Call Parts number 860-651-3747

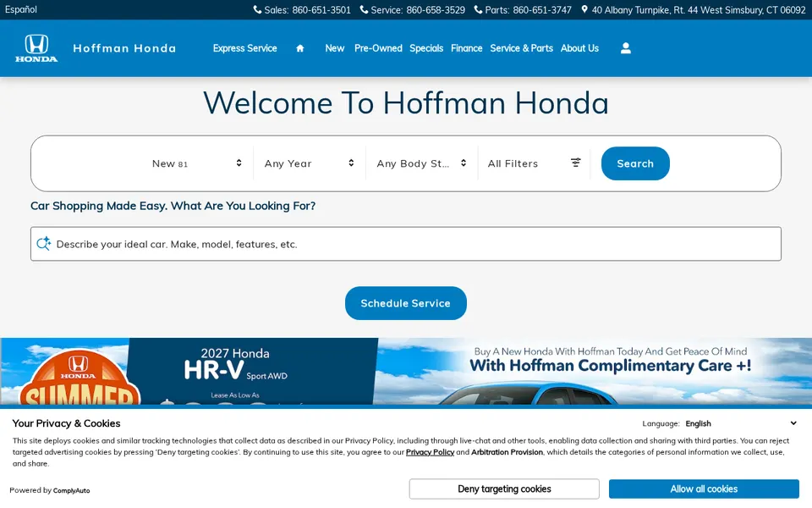click(542, 10)
